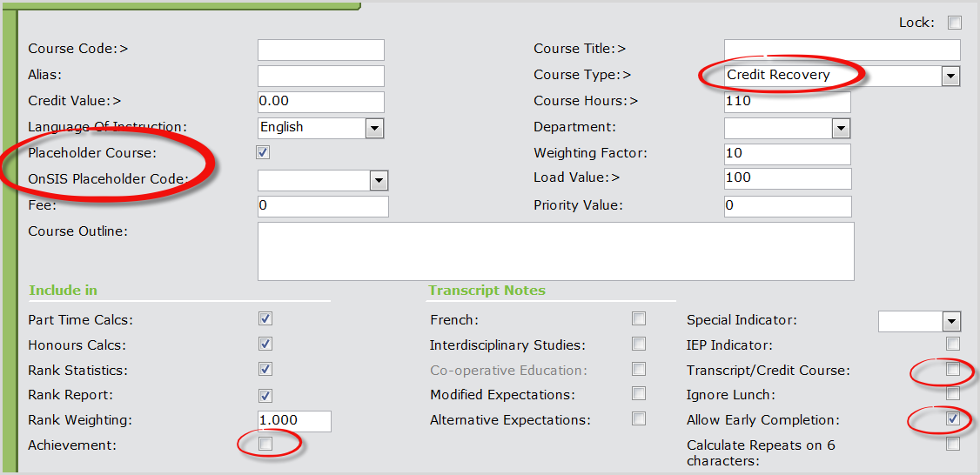
Task: Enable the French transcript note
Action: tap(639, 319)
